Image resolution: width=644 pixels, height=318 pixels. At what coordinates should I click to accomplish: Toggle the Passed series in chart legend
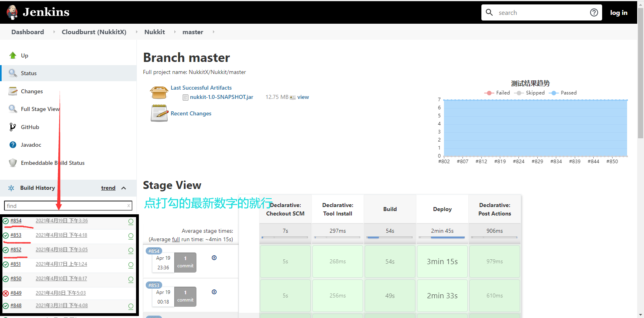coord(563,93)
